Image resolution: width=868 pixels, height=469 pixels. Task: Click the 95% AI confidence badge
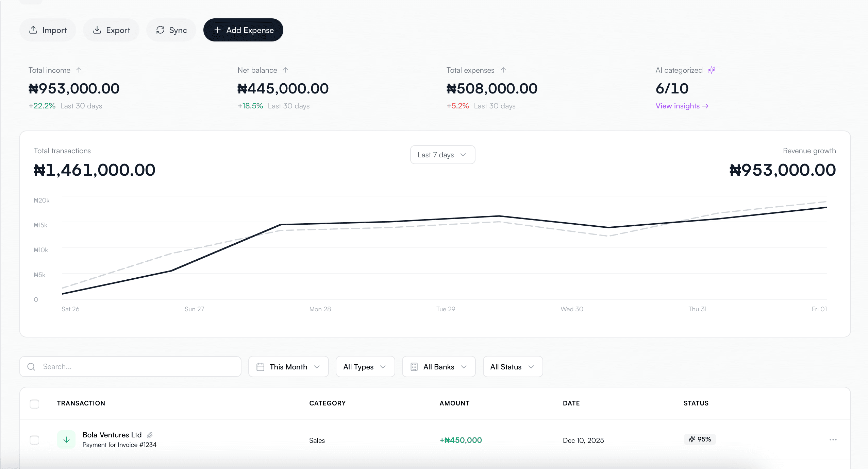click(699, 439)
